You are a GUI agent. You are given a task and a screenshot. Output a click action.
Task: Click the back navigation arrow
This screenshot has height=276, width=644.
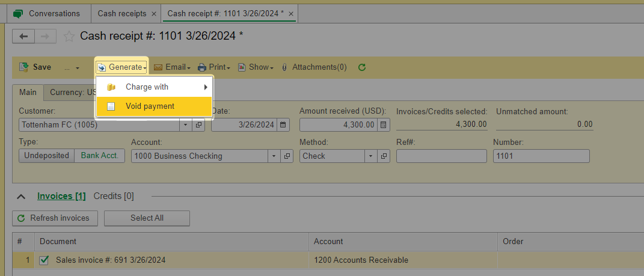(24, 36)
